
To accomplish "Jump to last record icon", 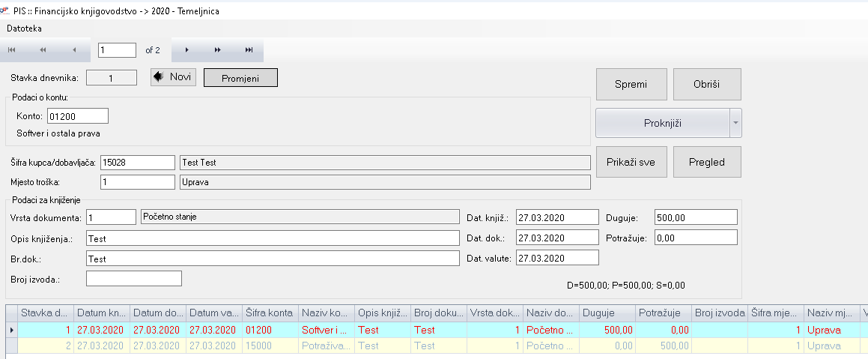I will [249, 50].
